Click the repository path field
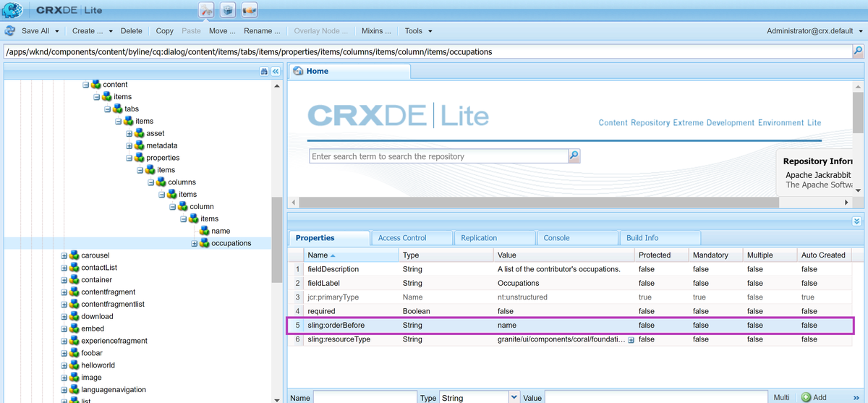The height and width of the screenshot is (403, 868). [427, 52]
